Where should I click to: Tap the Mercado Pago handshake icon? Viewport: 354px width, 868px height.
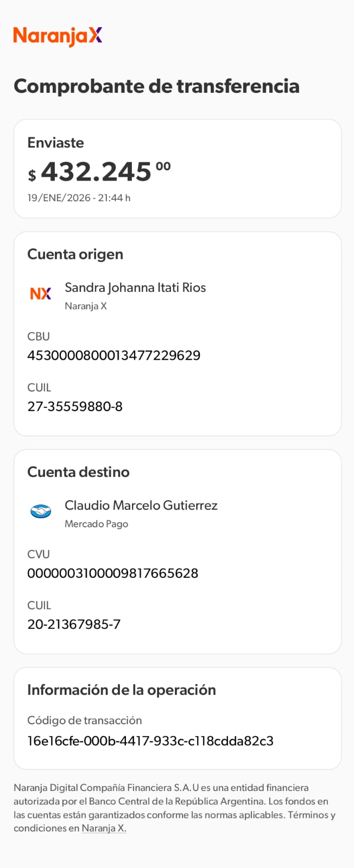(x=41, y=511)
